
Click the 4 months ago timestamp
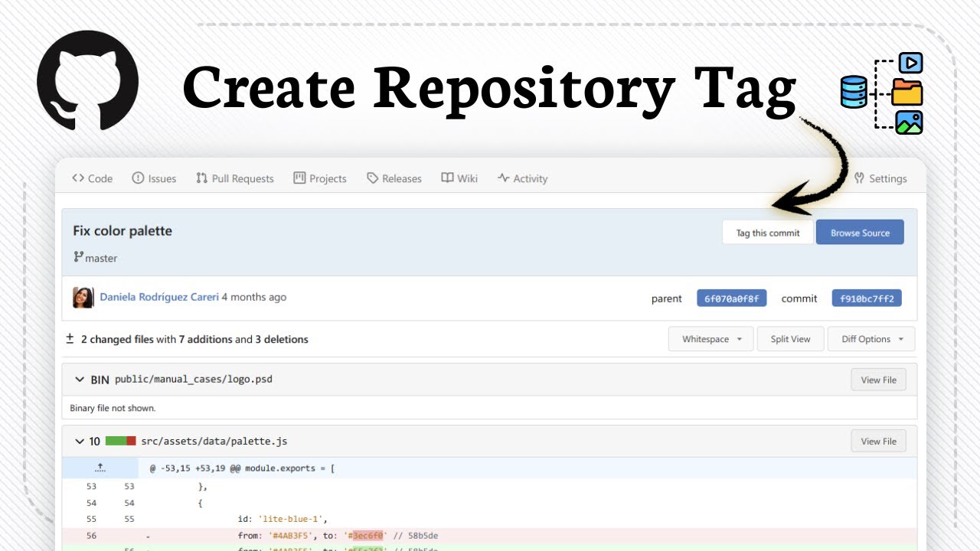pyautogui.click(x=254, y=297)
